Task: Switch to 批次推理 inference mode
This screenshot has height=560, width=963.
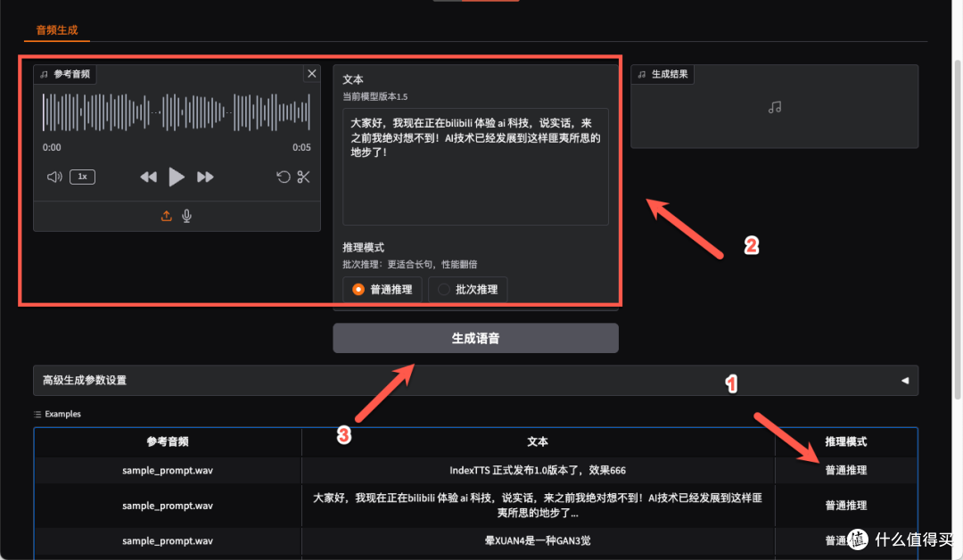Action: click(467, 289)
